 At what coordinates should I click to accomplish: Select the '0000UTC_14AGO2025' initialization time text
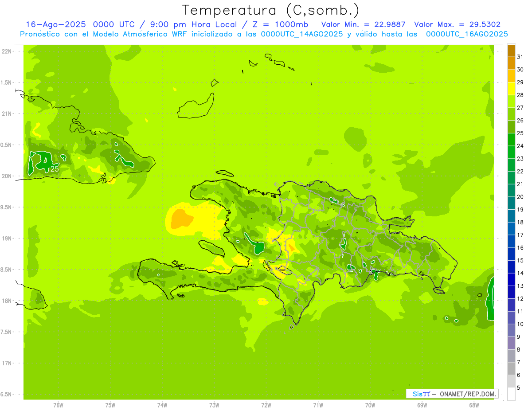coord(302,34)
